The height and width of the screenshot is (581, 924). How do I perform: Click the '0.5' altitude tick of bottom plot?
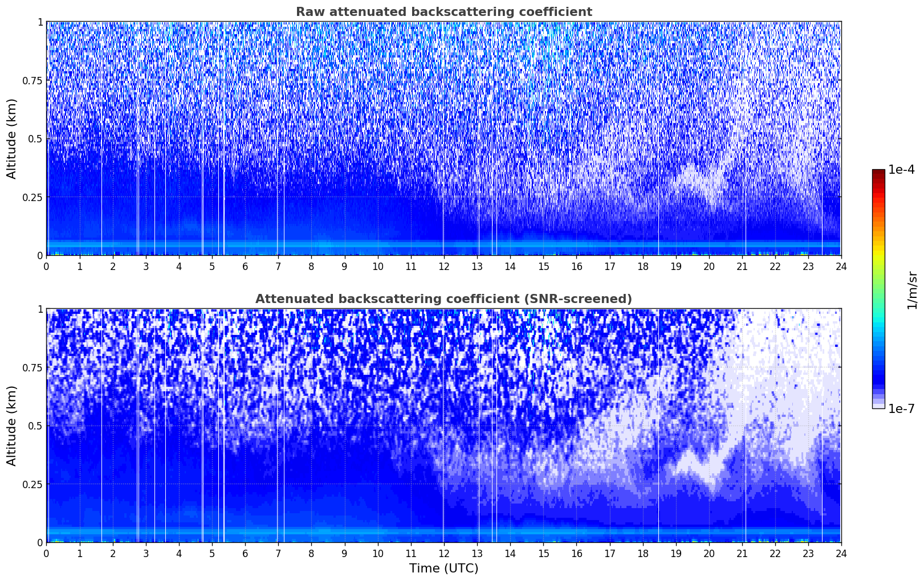(x=35, y=425)
